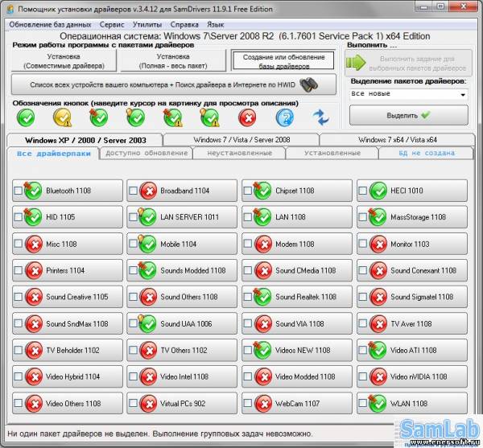
Task: Click the Mobile 1104 status icon
Action: [x=147, y=244]
